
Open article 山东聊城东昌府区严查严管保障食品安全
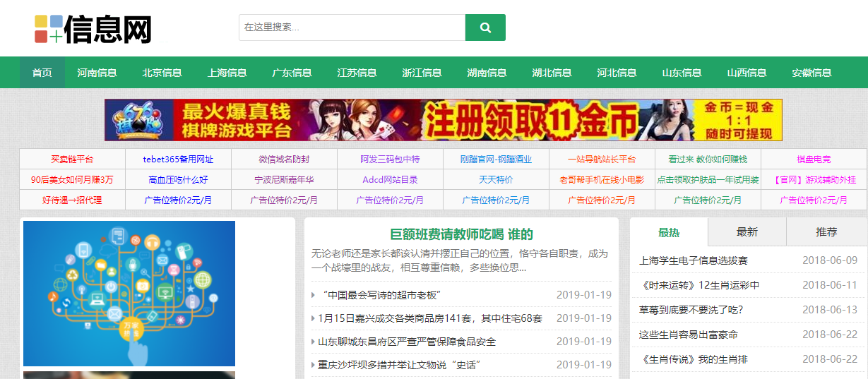click(x=407, y=342)
